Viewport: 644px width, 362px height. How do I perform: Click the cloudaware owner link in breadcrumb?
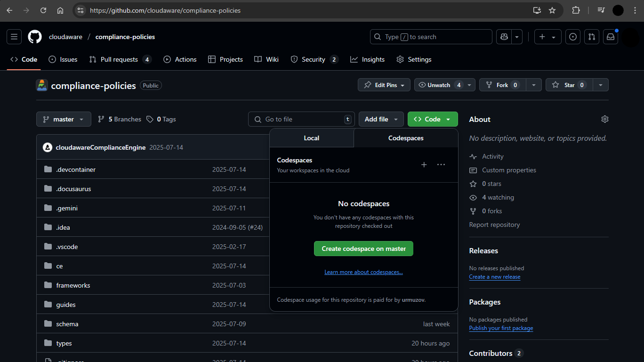pos(65,37)
